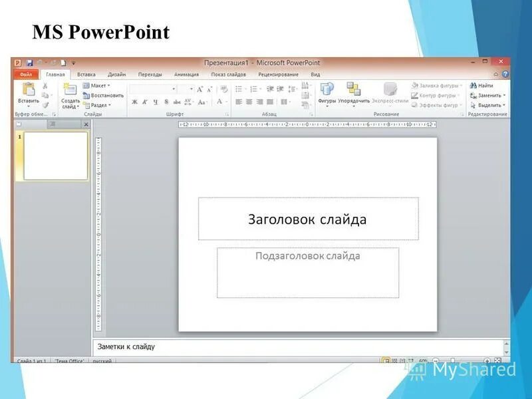Toggle strikethrough abc formatting

(177, 102)
